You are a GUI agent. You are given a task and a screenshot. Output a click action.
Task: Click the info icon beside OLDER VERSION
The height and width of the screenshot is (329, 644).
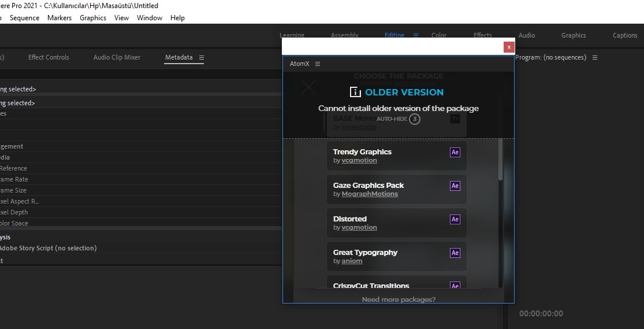point(355,92)
